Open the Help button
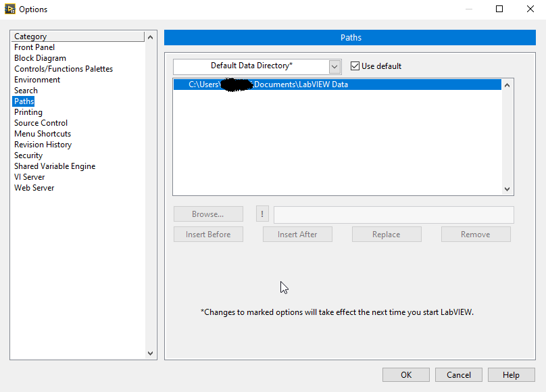This screenshot has height=392, width=546. click(x=511, y=375)
